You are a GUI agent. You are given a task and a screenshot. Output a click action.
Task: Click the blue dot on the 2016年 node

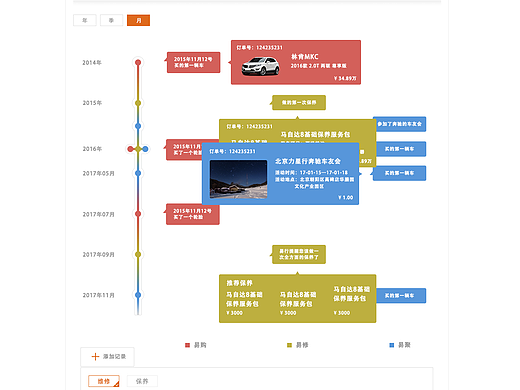[145, 149]
